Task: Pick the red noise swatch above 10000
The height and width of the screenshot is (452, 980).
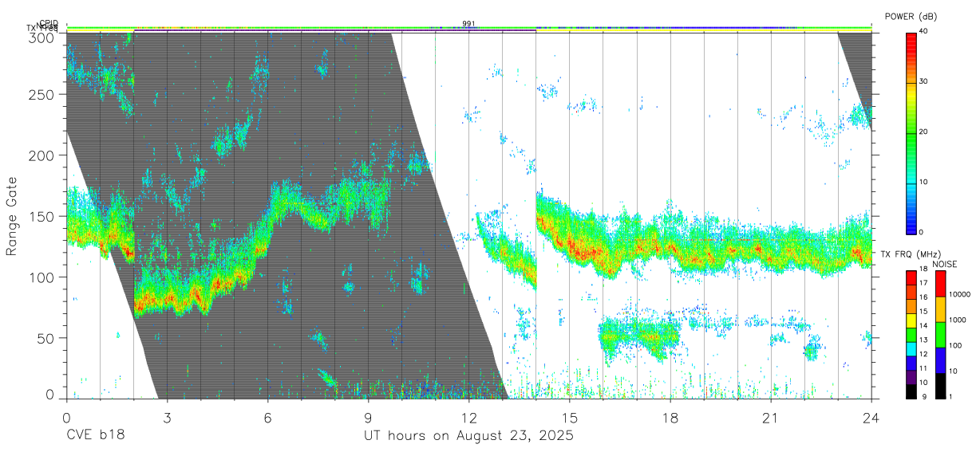Action: (940, 283)
